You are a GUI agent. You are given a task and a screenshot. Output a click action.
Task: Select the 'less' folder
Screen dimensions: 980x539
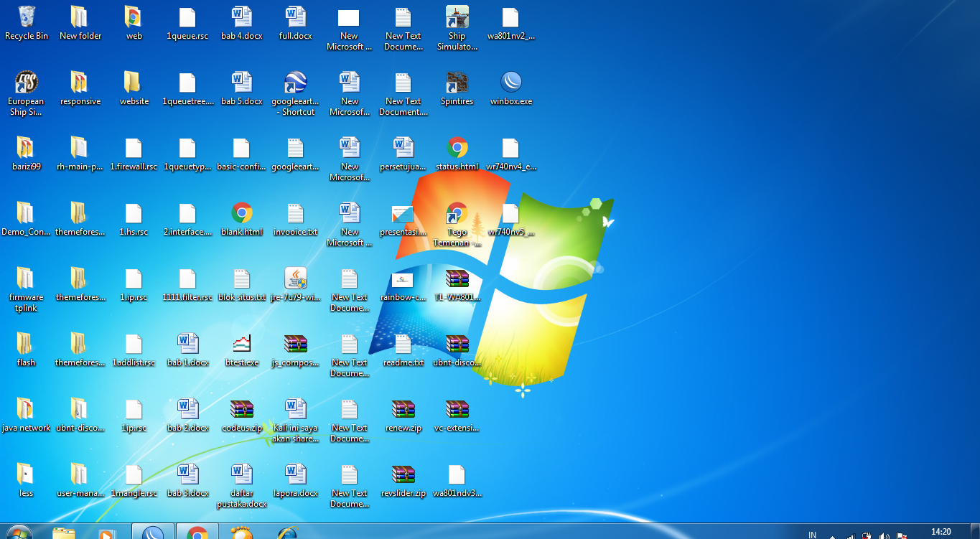point(27,474)
